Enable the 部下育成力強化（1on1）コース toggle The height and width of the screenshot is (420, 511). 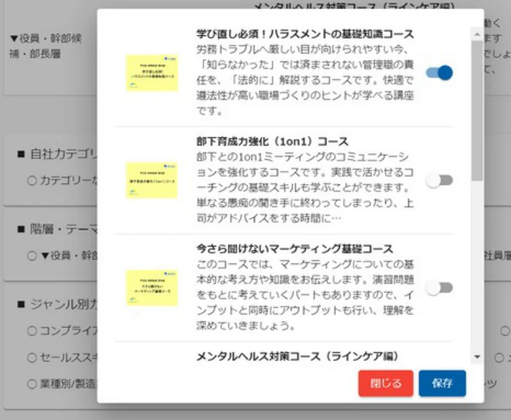click(x=439, y=180)
